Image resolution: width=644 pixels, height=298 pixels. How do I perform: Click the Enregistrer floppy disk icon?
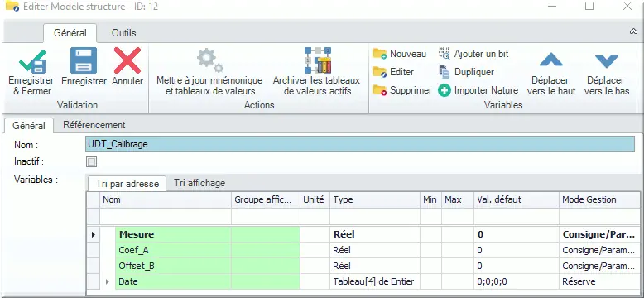pyautogui.click(x=84, y=60)
